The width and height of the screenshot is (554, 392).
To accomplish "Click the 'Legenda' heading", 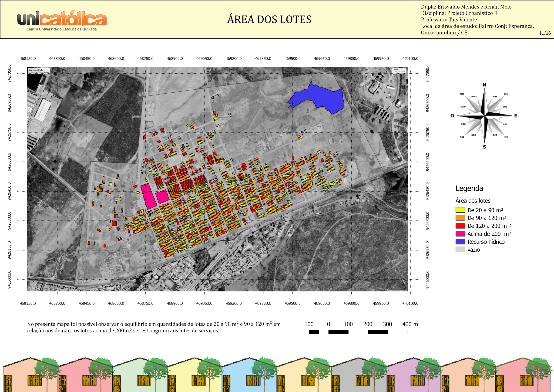I will click(469, 189).
